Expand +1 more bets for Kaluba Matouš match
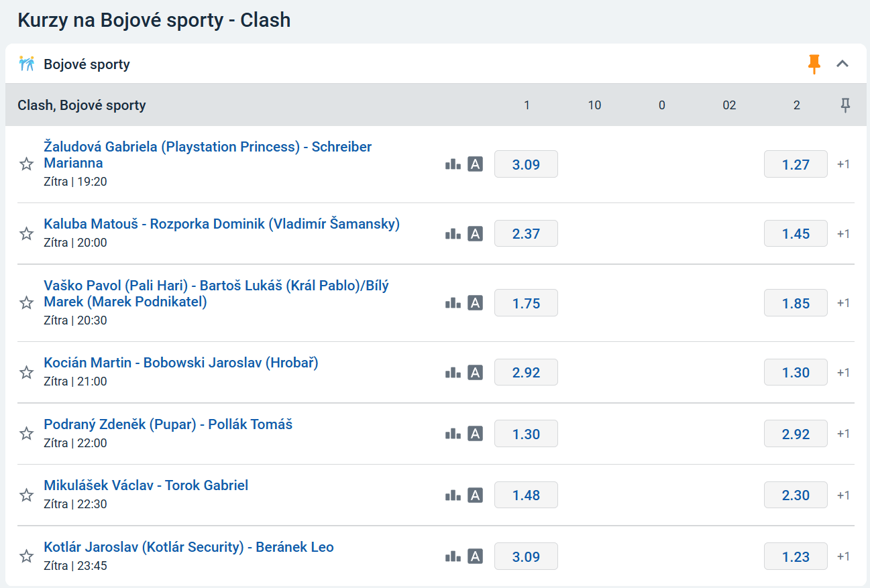The width and height of the screenshot is (870, 588). coord(843,234)
